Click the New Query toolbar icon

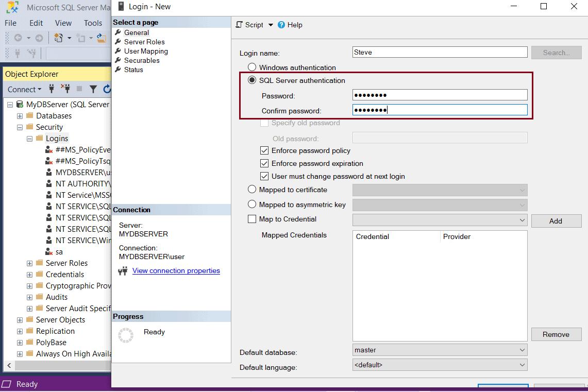point(59,38)
